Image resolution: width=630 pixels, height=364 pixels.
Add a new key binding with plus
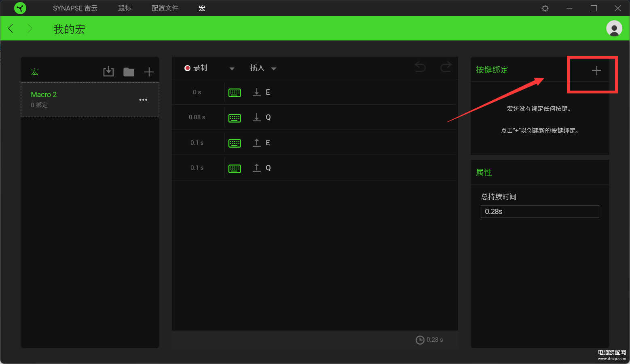(x=596, y=71)
